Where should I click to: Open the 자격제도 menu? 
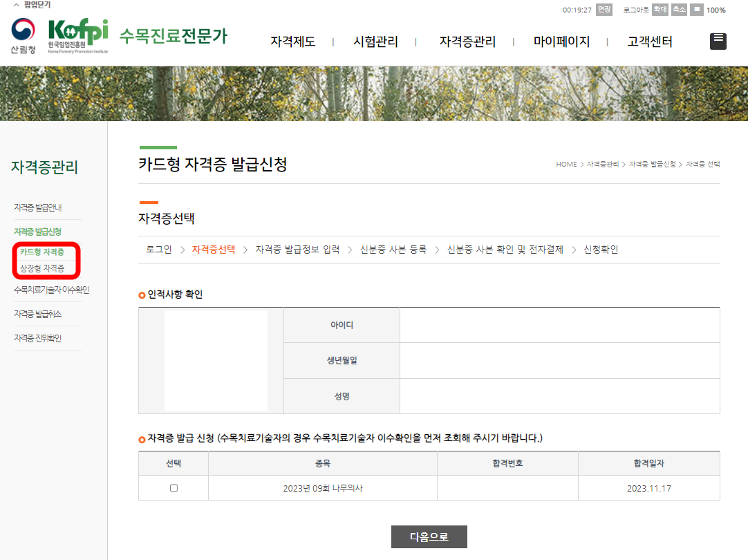292,41
